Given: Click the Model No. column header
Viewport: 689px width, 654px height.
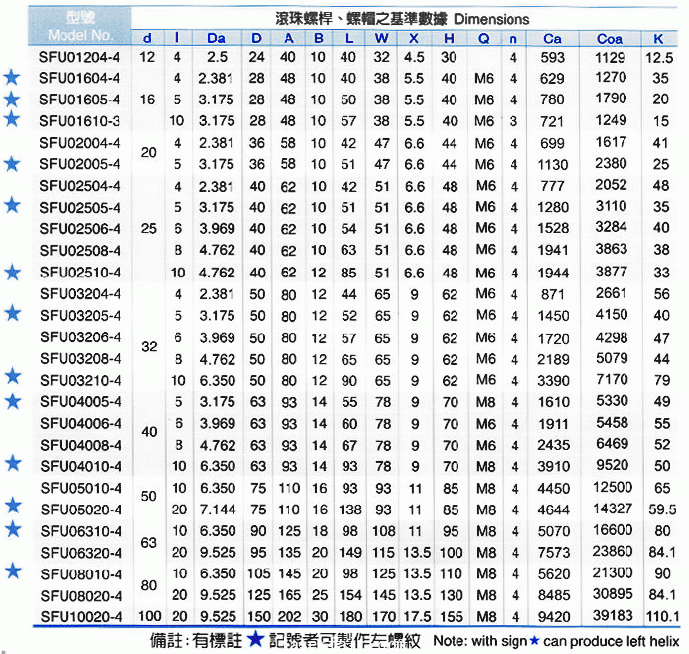Looking at the screenshot, I should point(76,38).
